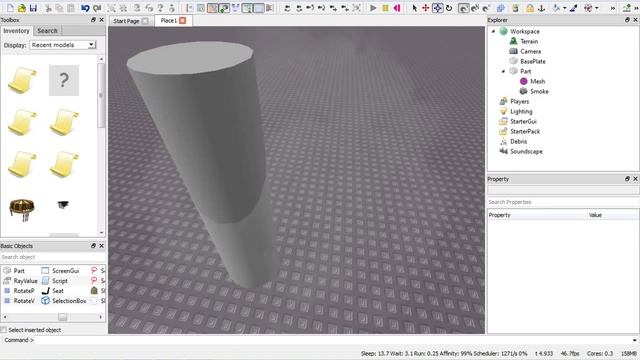The image size is (640, 360).
Task: Open the Display Recent models dropdown
Action: tap(63, 45)
